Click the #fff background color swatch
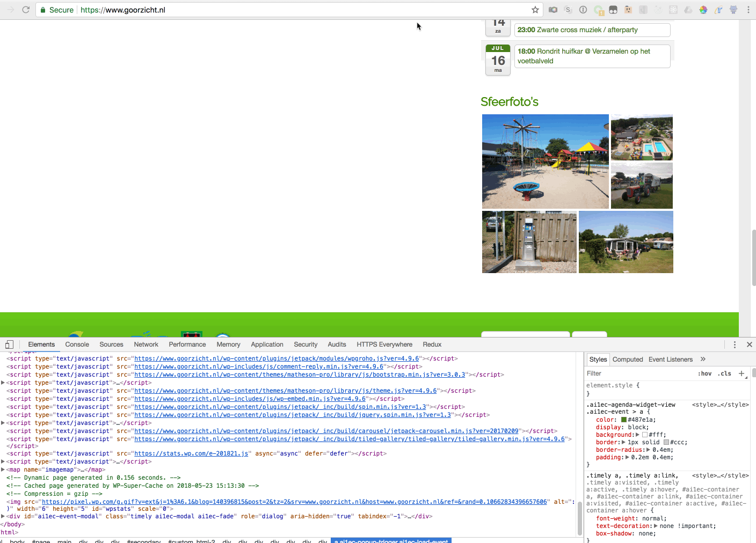756x543 pixels. (645, 435)
